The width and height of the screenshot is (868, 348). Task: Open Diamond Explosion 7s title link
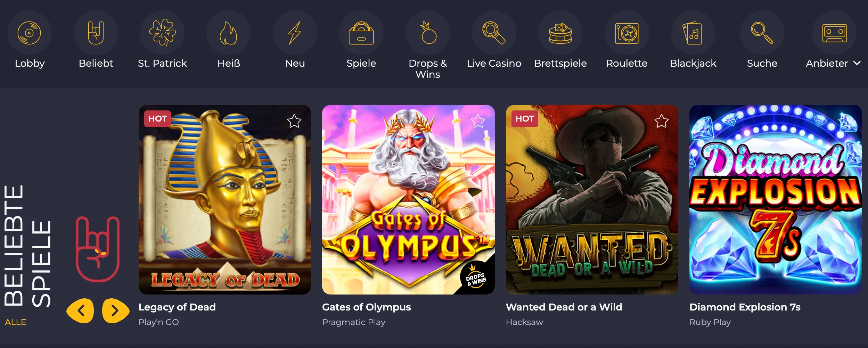745,307
